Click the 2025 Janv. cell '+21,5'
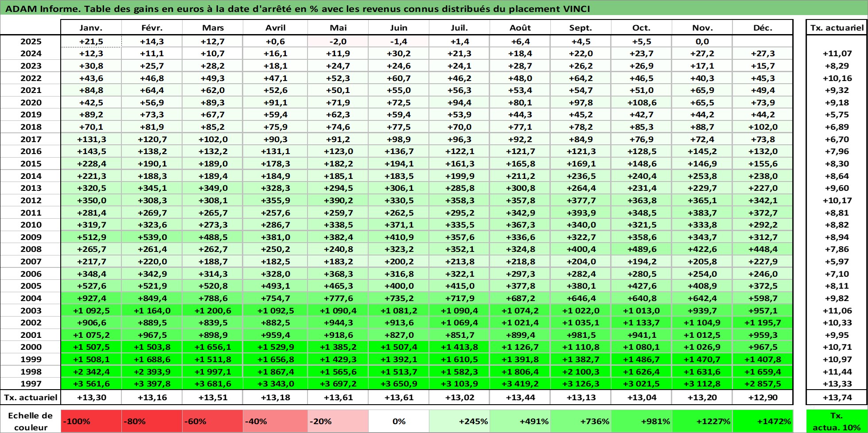This screenshot has height=433, width=868. point(91,41)
